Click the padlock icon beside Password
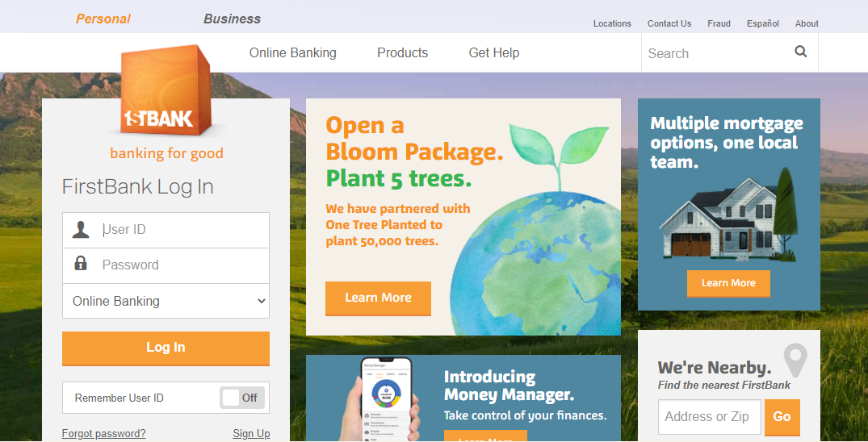Image resolution: width=868 pixels, height=442 pixels. coord(81,263)
